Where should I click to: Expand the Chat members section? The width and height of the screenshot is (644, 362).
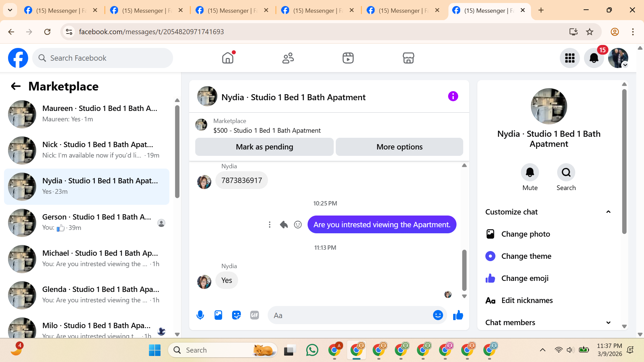[x=608, y=322]
